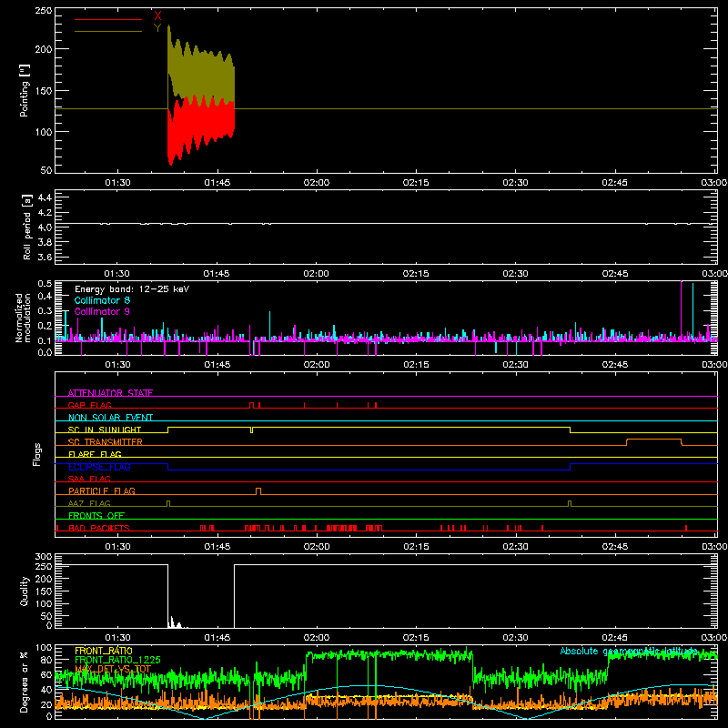
Task: Click the green FRONT_RATIO_1225 legend
Action: [x=117, y=660]
